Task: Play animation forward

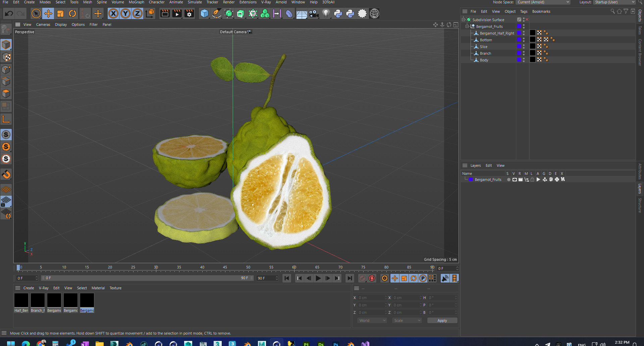Action: [x=318, y=278]
